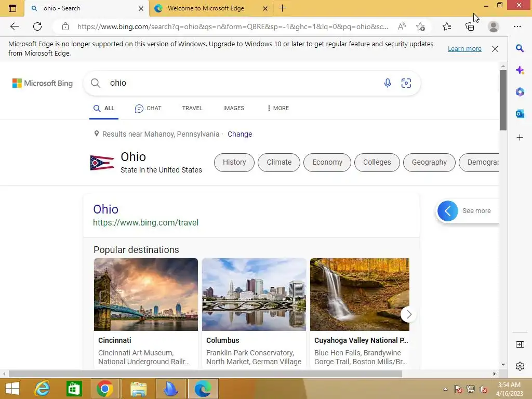Open sidebar settings gear
This screenshot has width=532, height=399.
point(520,366)
